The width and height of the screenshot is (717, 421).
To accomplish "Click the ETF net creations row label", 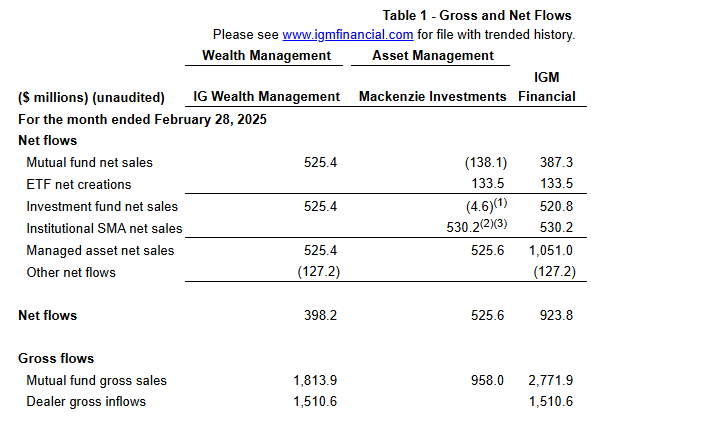I will (x=79, y=184).
